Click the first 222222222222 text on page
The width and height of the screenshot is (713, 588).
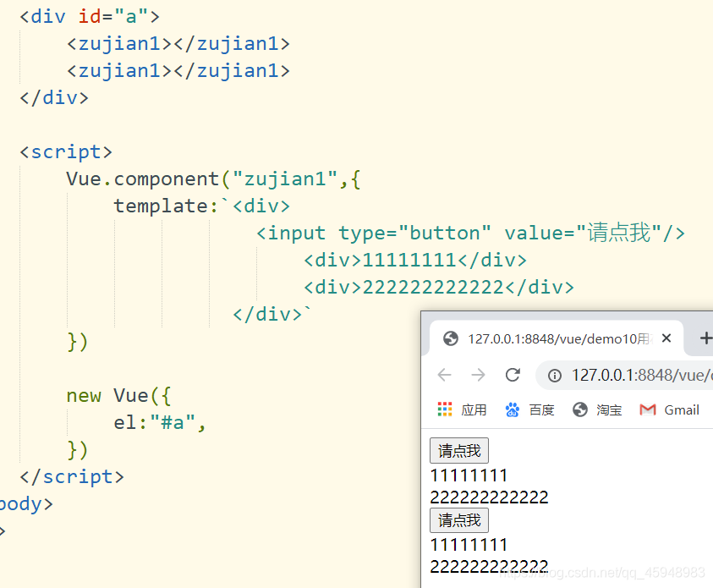[489, 497]
